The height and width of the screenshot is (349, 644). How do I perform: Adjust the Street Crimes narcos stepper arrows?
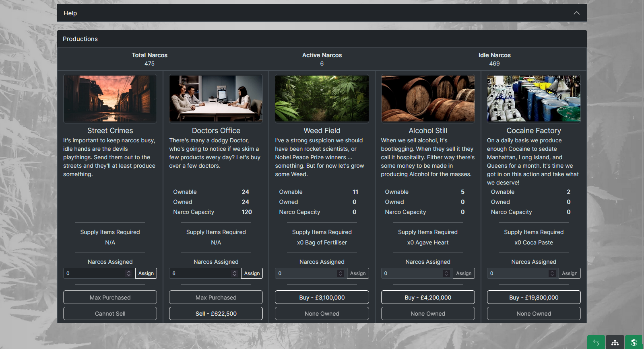pyautogui.click(x=129, y=273)
